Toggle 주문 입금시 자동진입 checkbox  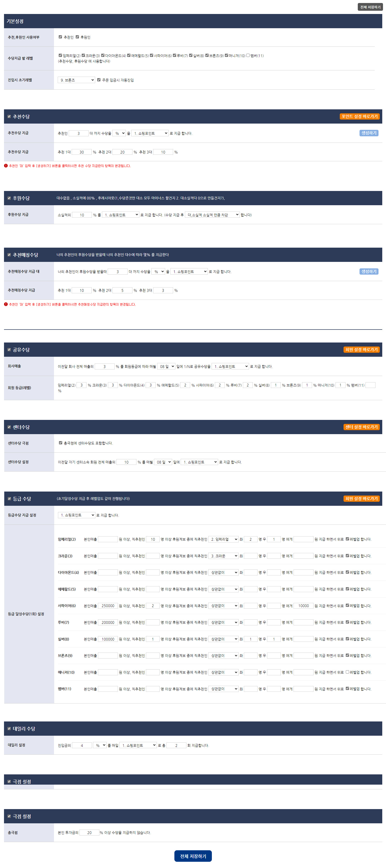[99, 80]
